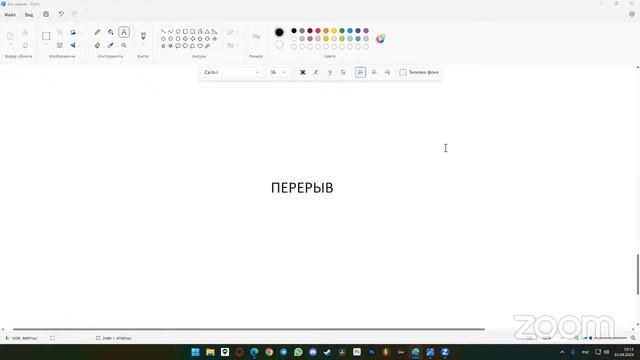Open WhatsApp from the taskbar
This screenshot has height=360, width=640.
298,352
